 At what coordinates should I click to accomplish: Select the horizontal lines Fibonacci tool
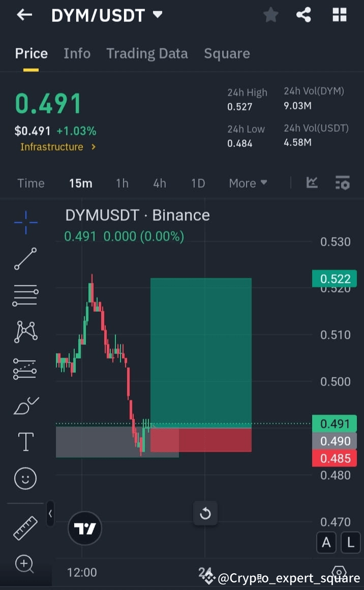pos(25,295)
